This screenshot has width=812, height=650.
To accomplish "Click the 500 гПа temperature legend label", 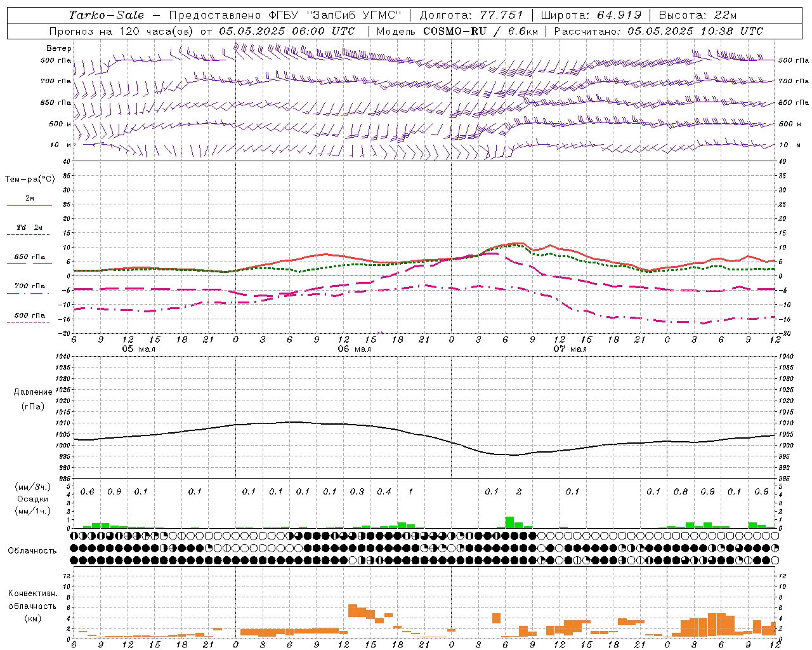I will (30, 315).
